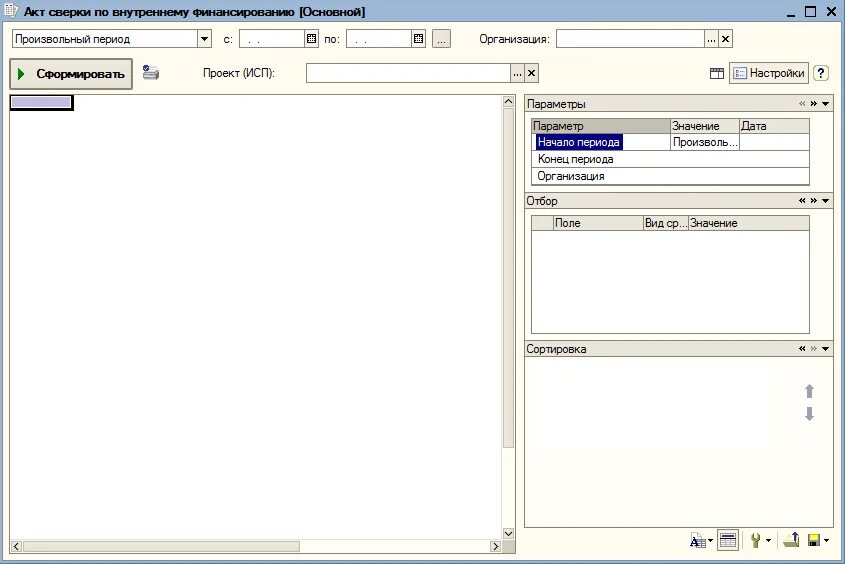Click the Параметр column header

click(600, 126)
